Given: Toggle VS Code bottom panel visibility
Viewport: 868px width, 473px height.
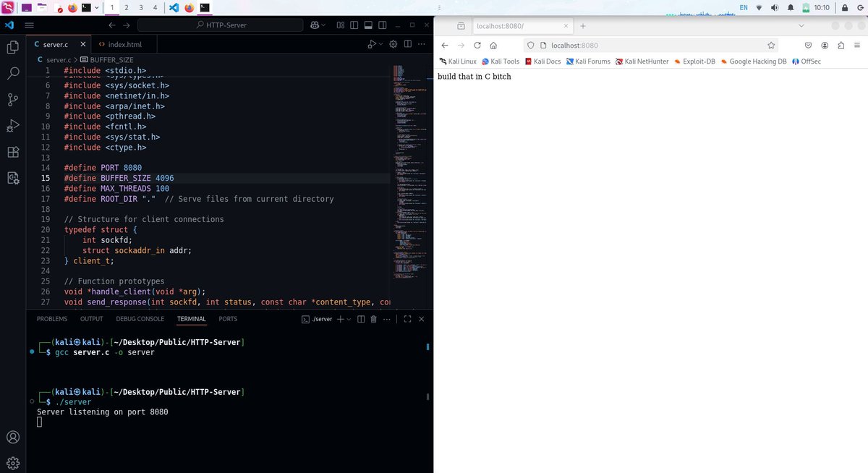Looking at the screenshot, I should [x=368, y=25].
